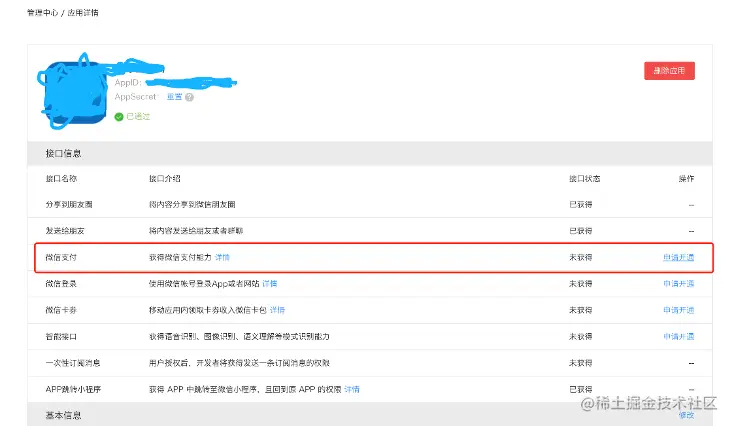Click description 将内容发送给朋友或者群聊
This screenshot has width=732, height=426.
tap(196, 231)
